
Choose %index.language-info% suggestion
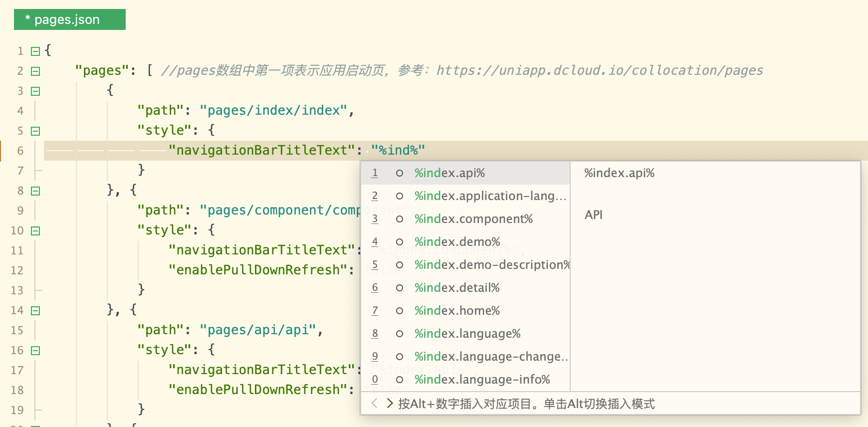465,380
